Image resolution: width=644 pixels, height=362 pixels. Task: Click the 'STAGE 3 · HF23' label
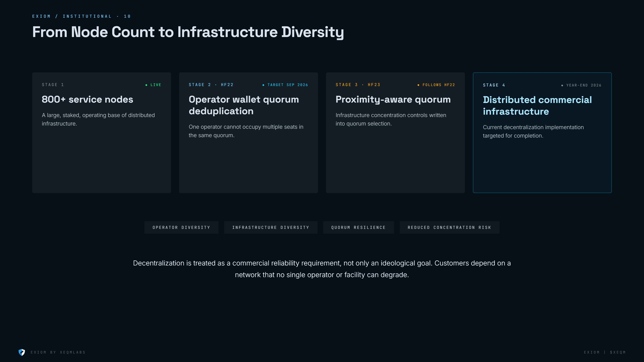click(x=358, y=85)
